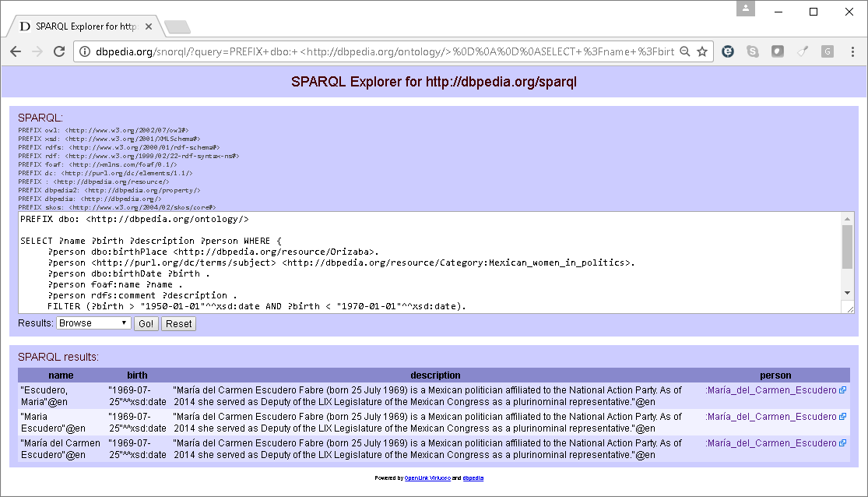Click the query box scroll-down arrow

pyautogui.click(x=847, y=293)
